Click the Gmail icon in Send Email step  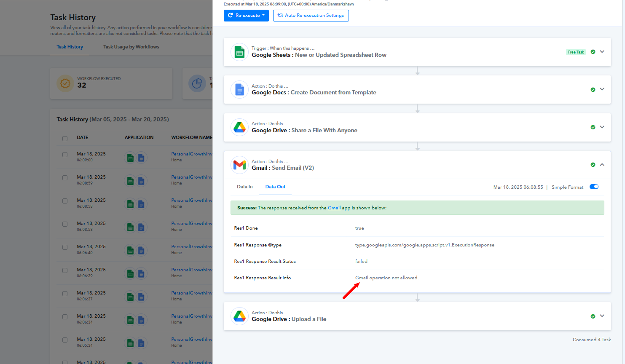coord(239,165)
